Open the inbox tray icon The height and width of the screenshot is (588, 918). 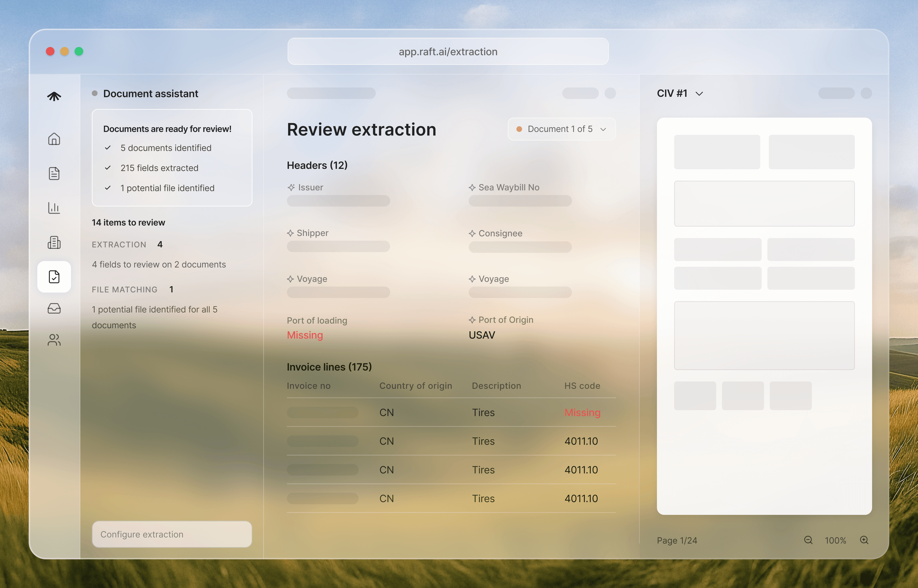54,309
